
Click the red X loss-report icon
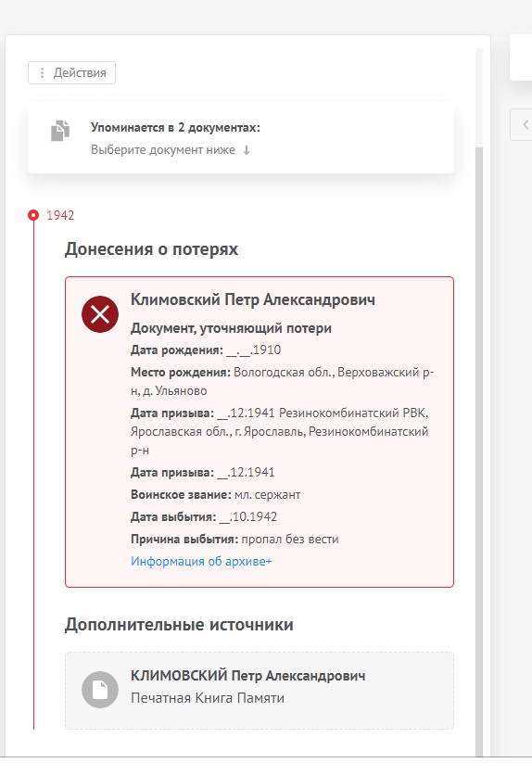100,314
